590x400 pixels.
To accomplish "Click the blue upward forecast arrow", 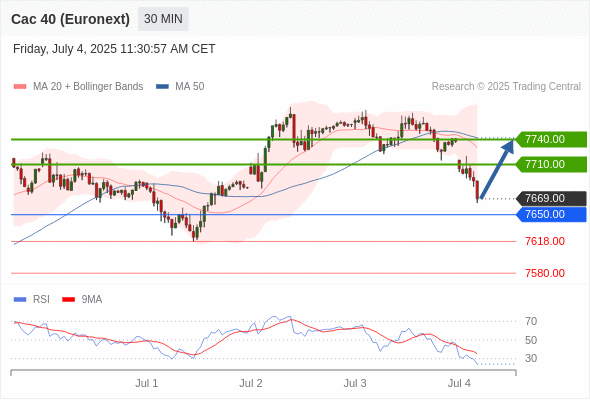I will pos(497,169).
